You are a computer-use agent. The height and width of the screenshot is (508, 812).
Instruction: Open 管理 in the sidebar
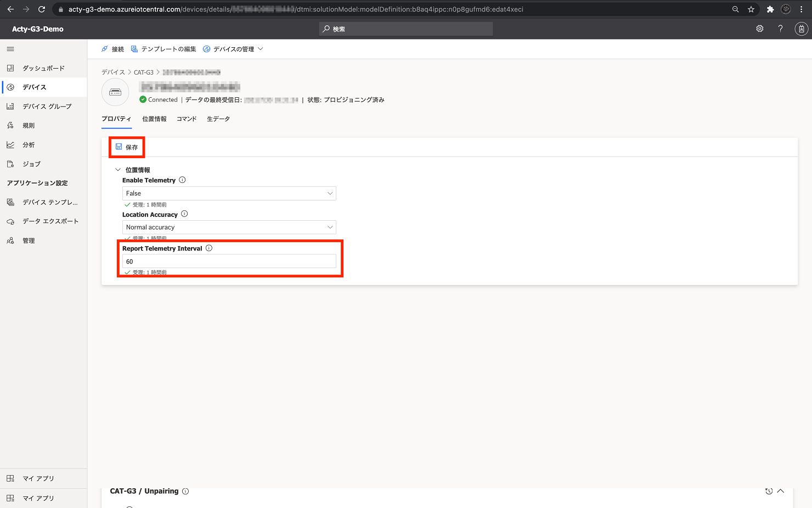click(x=43, y=241)
